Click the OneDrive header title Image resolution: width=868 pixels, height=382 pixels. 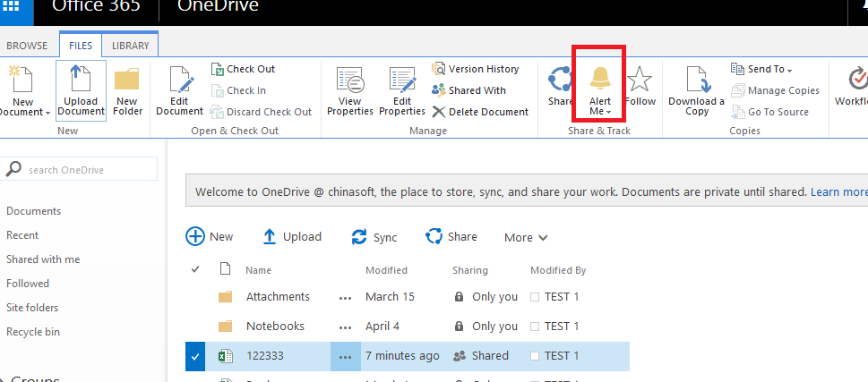218,6
